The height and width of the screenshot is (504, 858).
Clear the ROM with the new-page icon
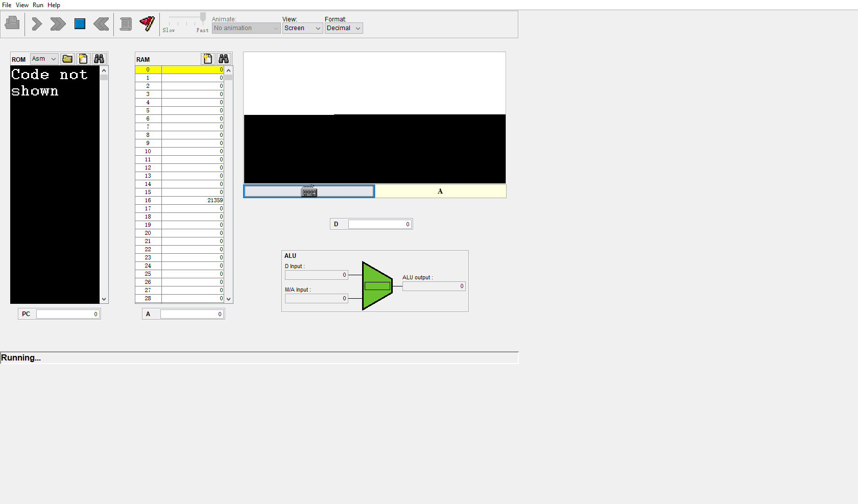click(x=83, y=59)
